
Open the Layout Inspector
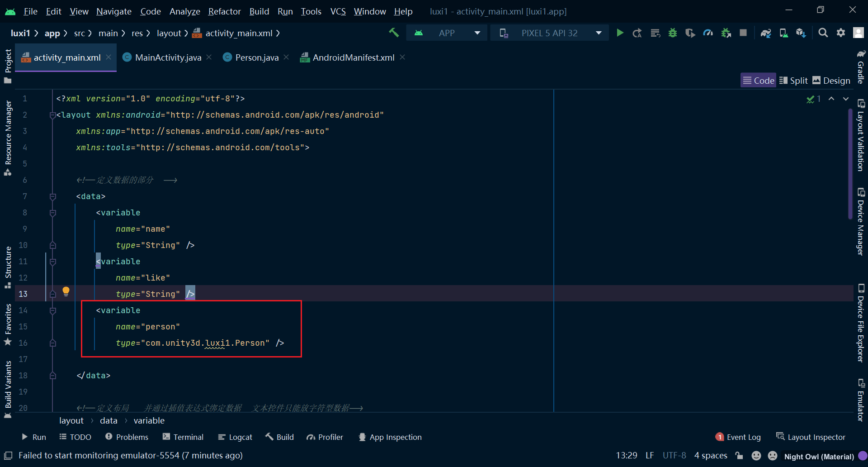click(811, 437)
